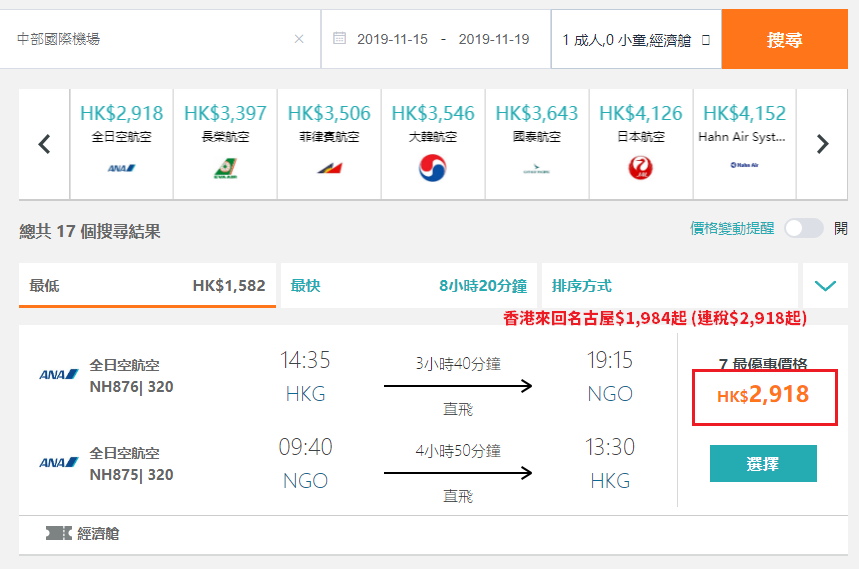Click 選擇 to select the ANA flight
This screenshot has width=859, height=569.
point(763,463)
